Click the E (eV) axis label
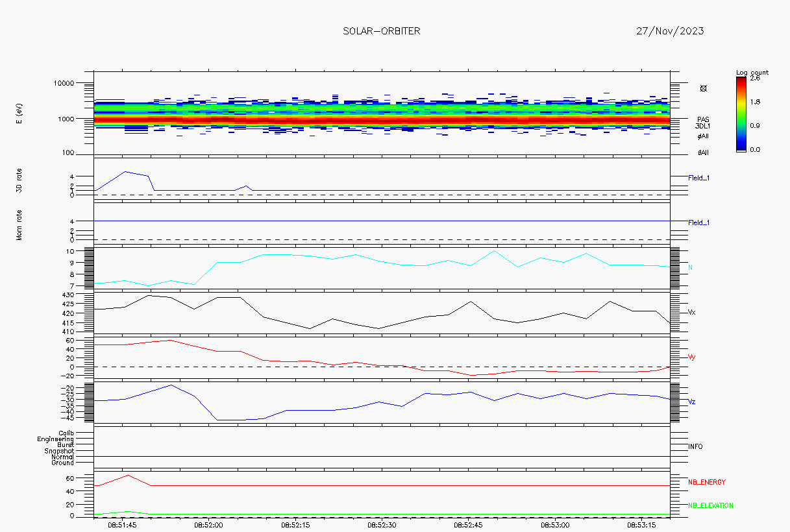This screenshot has width=790, height=532. coord(19,114)
